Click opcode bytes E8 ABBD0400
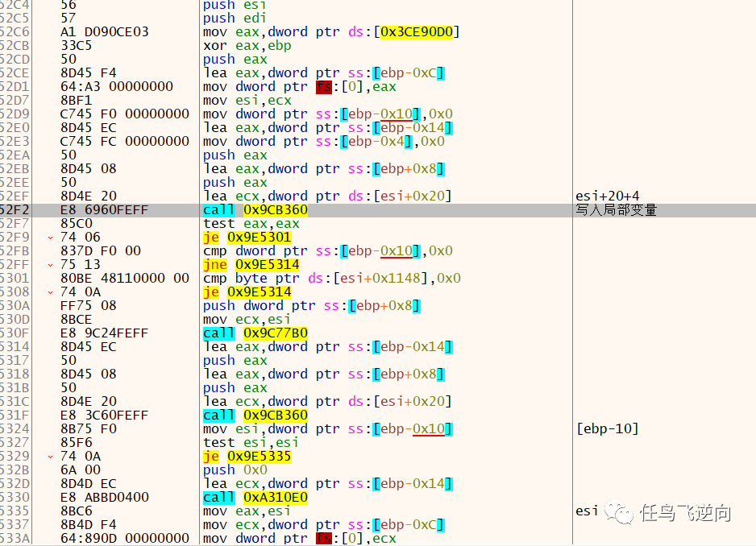 (105, 498)
